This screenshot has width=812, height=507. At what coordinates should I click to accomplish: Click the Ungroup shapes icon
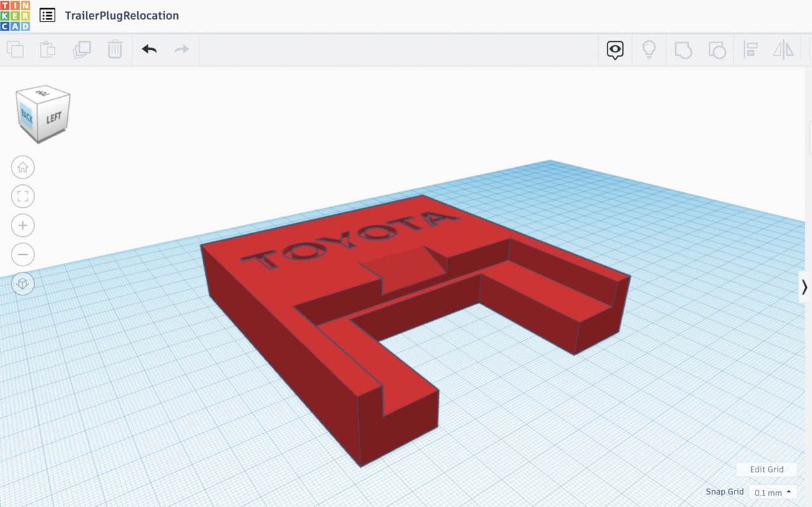(717, 50)
